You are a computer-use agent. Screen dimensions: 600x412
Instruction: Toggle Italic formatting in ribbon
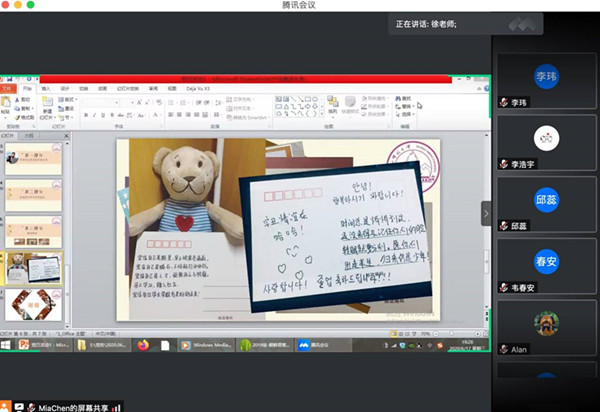pyautogui.click(x=94, y=115)
